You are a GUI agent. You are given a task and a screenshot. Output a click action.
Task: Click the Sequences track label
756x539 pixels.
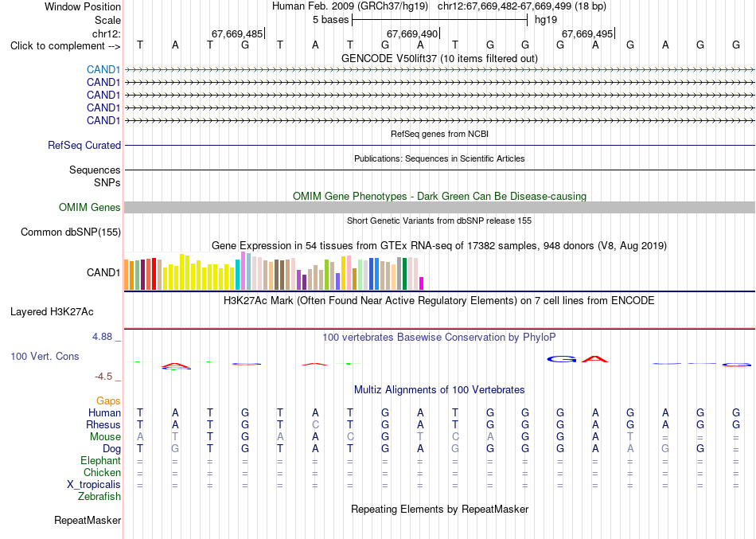(x=95, y=170)
